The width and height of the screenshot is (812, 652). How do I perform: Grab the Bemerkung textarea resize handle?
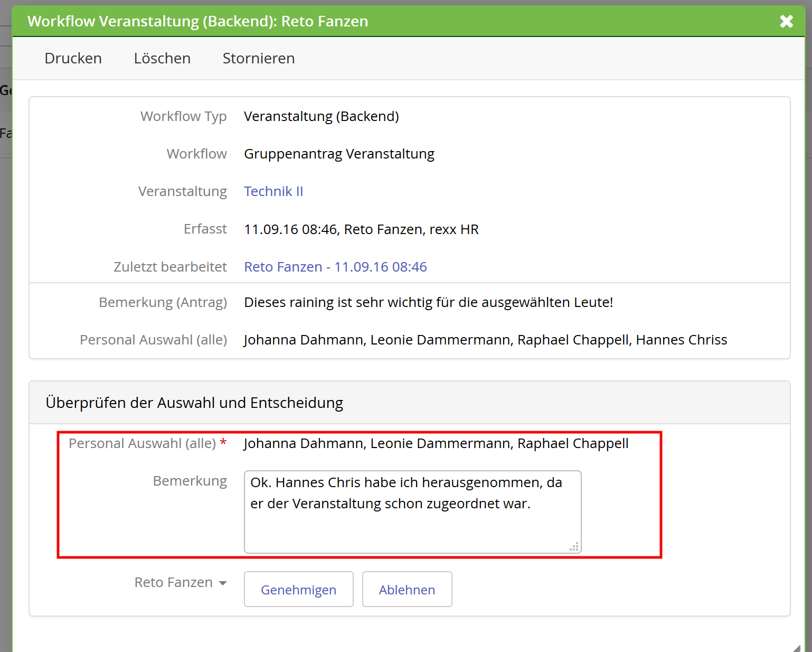[574, 547]
